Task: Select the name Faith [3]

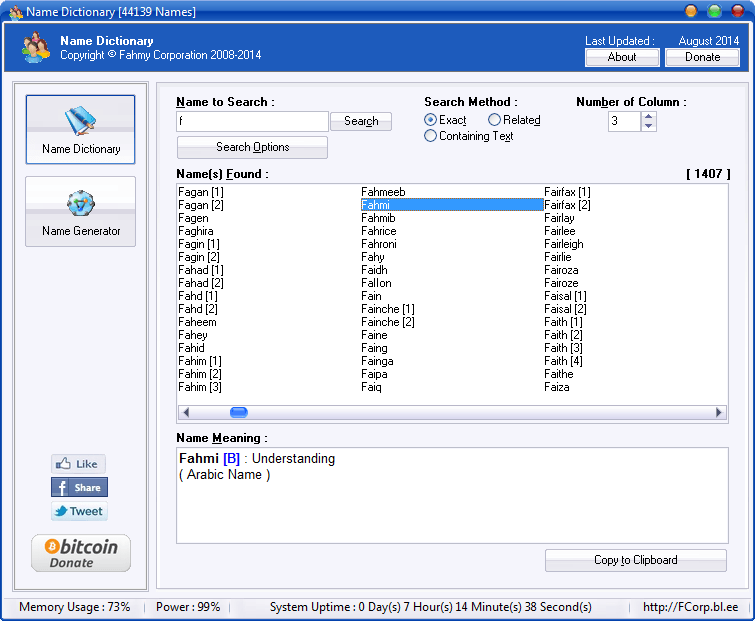Action: (563, 348)
